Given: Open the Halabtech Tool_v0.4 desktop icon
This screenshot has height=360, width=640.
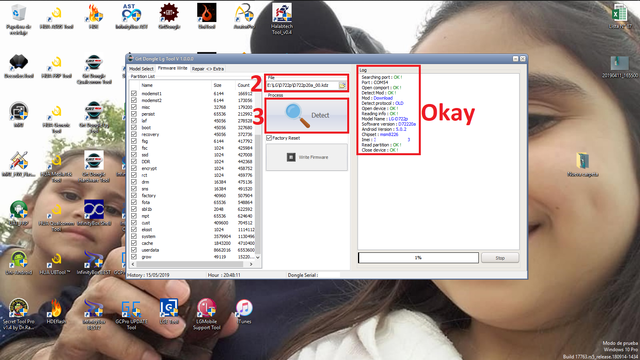Looking at the screenshot, I should (282, 19).
